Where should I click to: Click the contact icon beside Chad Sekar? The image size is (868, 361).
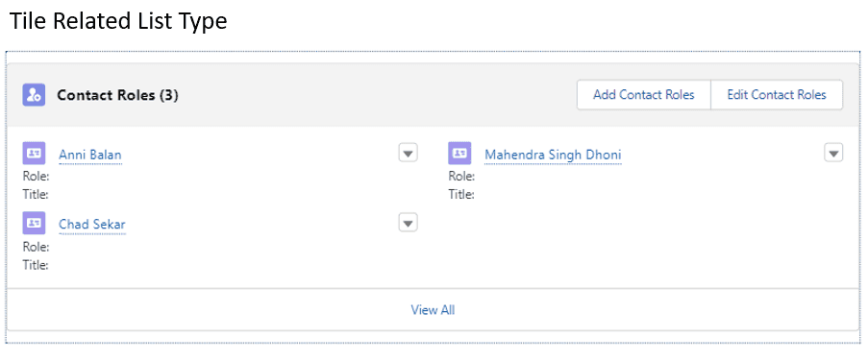(34, 223)
